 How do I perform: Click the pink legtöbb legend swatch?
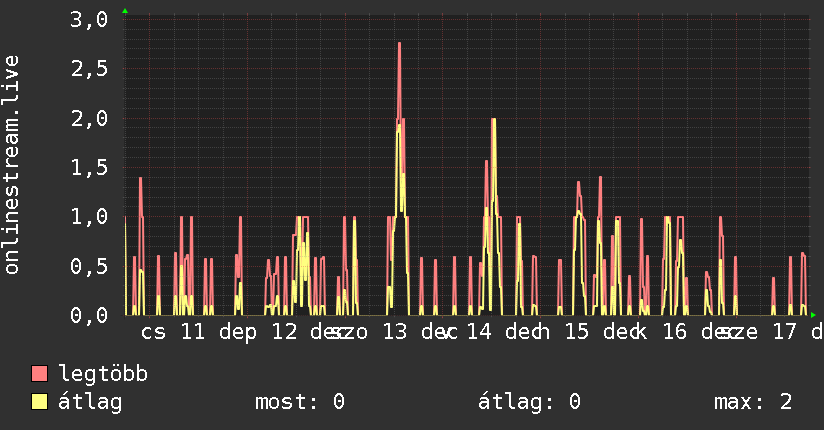(x=39, y=374)
